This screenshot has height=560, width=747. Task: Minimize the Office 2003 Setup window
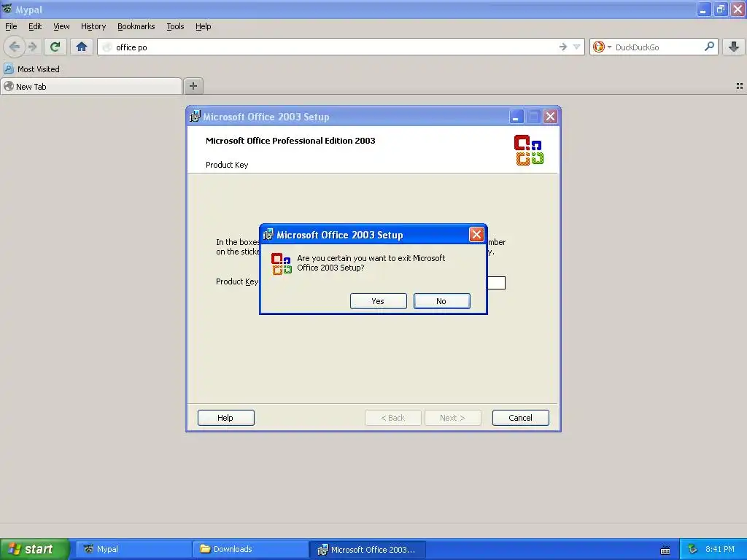pos(516,117)
